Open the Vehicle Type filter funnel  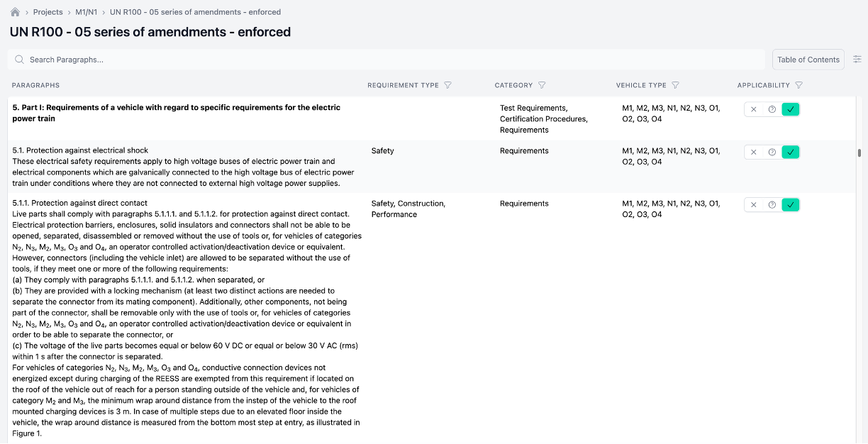click(675, 85)
